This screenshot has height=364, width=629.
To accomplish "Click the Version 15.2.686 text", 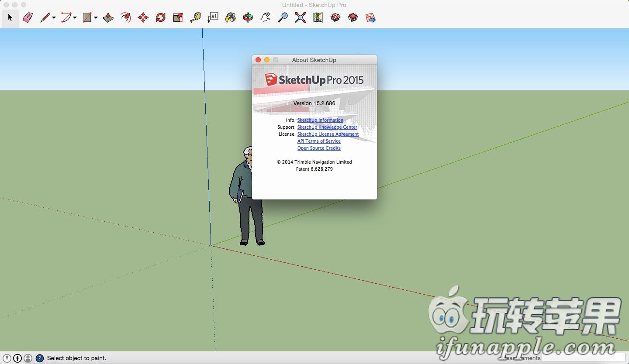I will pos(314,103).
